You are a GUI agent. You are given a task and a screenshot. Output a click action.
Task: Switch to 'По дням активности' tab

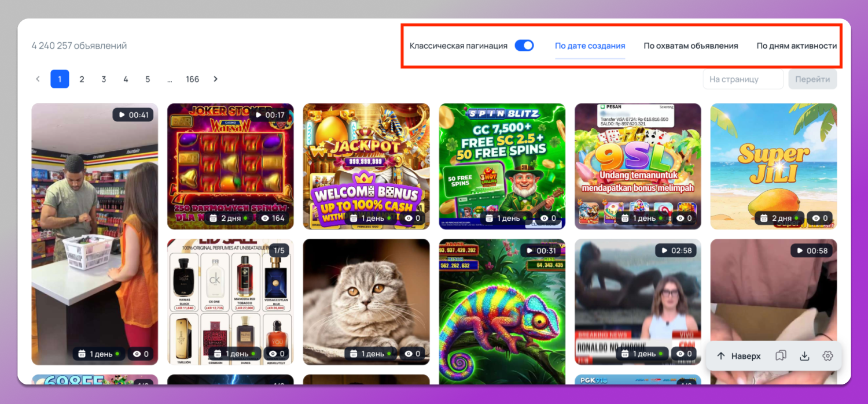coord(796,46)
